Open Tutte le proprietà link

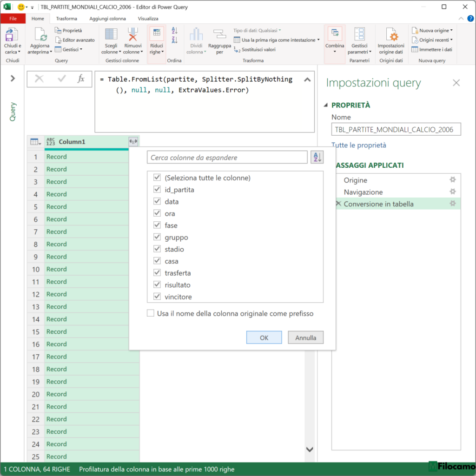click(358, 145)
